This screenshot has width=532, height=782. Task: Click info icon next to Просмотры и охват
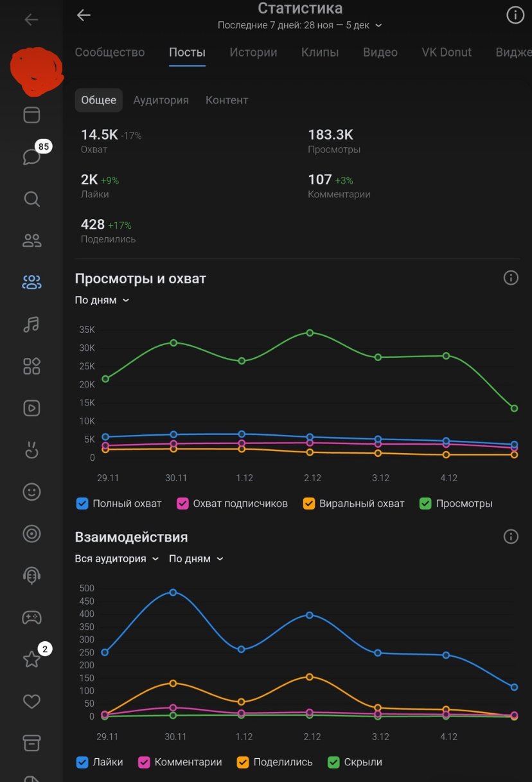[x=511, y=278]
